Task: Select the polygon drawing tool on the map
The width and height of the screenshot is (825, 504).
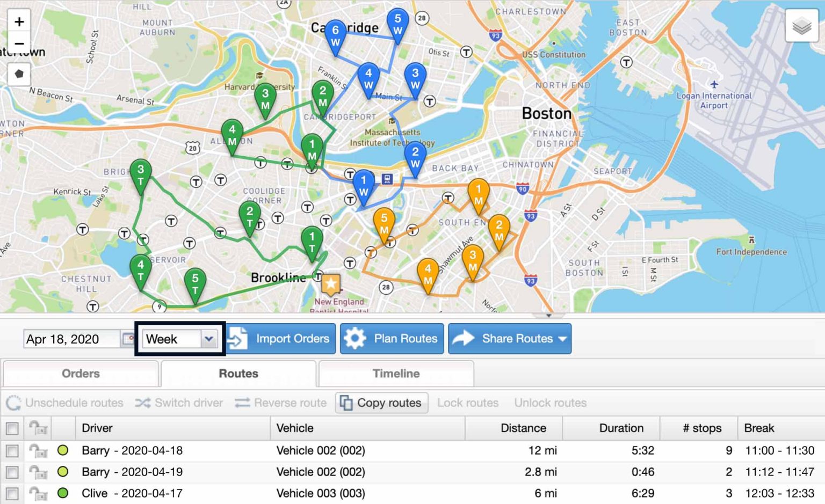Action: (x=19, y=75)
